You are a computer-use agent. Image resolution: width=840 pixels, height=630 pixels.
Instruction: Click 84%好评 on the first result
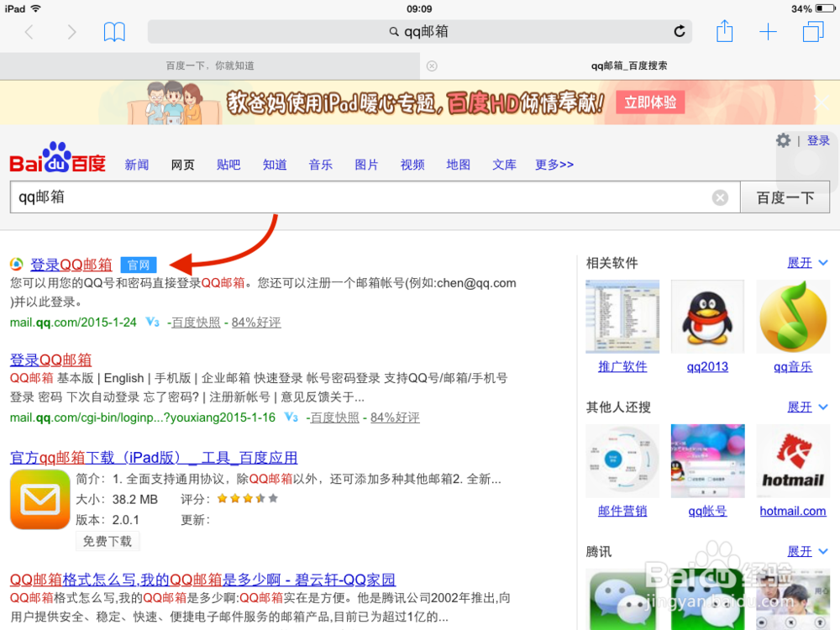click(x=256, y=323)
